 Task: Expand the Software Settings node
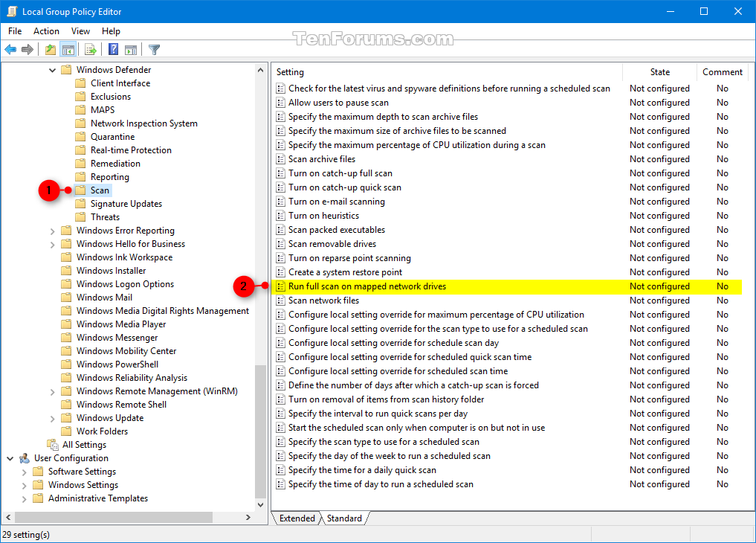tap(24, 472)
